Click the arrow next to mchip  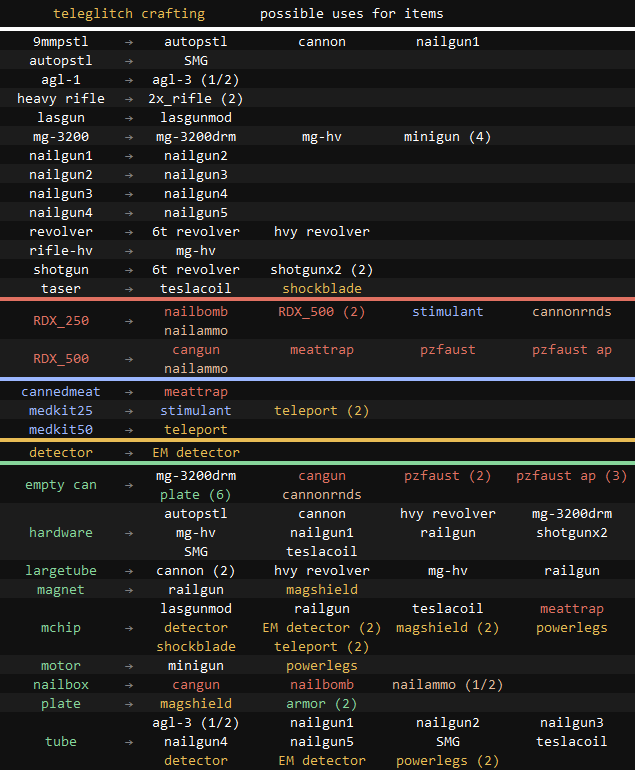click(129, 628)
